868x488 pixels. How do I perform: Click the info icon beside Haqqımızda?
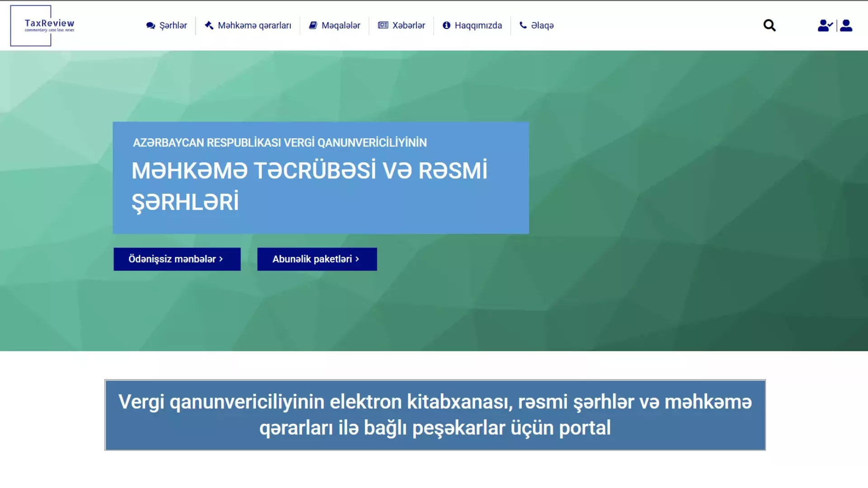click(x=446, y=25)
